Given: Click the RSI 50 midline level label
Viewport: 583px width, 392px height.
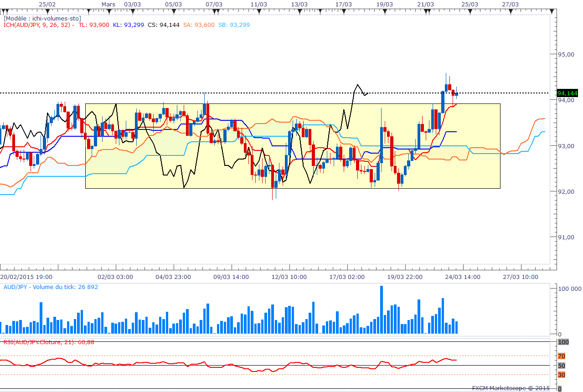Looking at the screenshot, I should point(562,366).
